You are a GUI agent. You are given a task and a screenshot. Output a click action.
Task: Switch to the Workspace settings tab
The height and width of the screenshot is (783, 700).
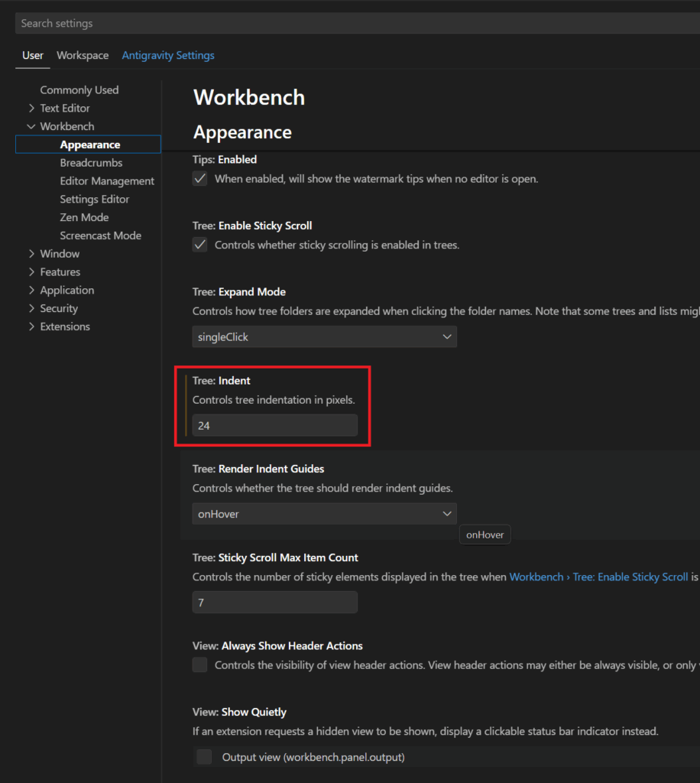83,56
